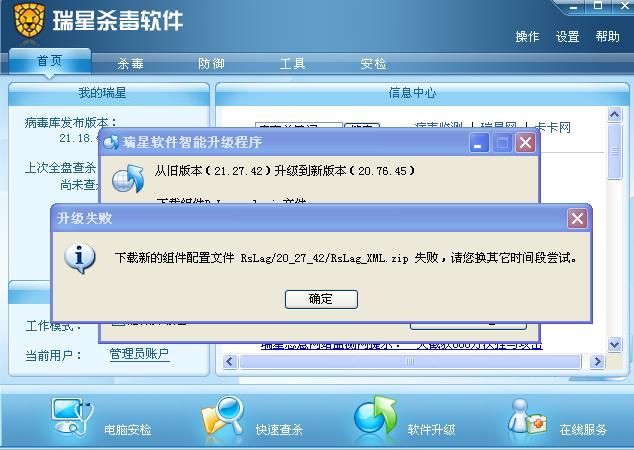This screenshot has width=634, height=450.
Task: Click the 电脑安检 label
Action: (127, 430)
